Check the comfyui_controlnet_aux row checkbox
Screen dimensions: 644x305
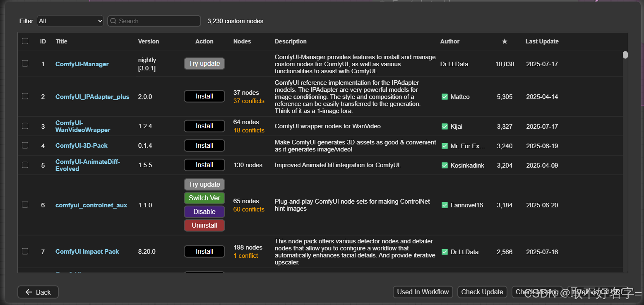[x=25, y=204]
